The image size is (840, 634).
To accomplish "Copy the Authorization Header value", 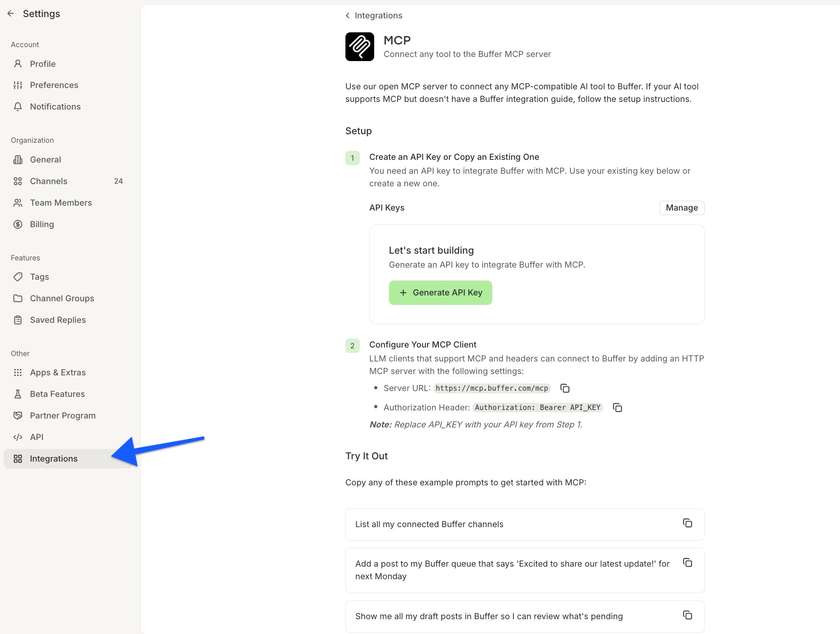I will click(617, 407).
